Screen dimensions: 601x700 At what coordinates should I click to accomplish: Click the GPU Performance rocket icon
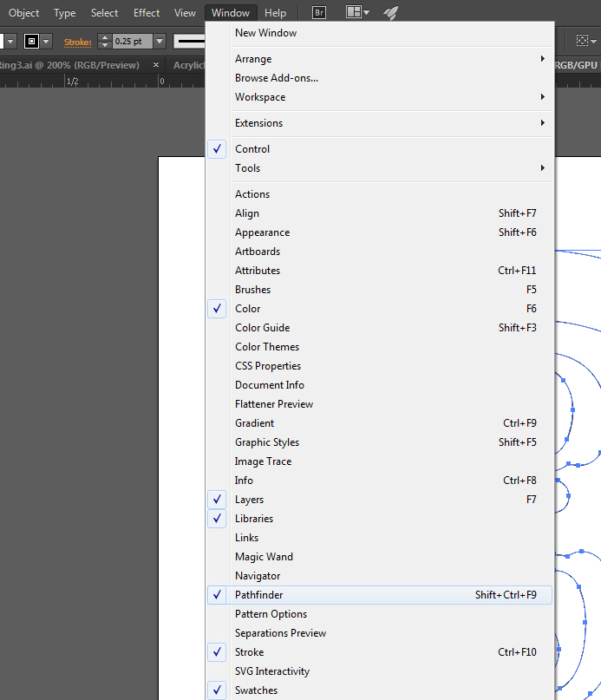[391, 12]
